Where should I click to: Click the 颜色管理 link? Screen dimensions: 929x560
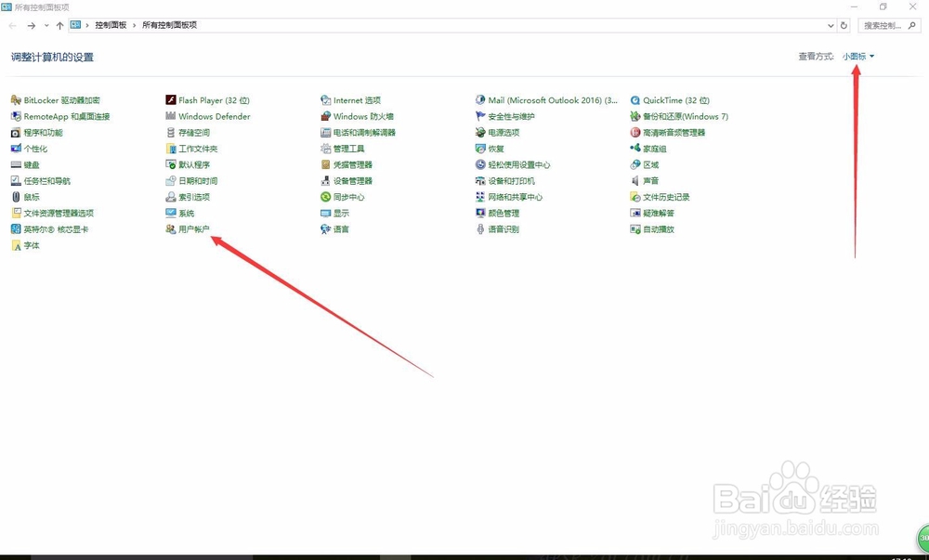[503, 213]
